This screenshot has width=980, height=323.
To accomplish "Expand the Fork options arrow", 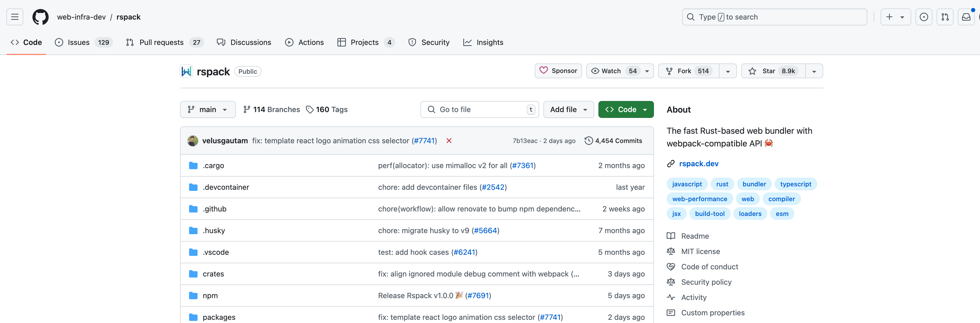I will point(728,71).
